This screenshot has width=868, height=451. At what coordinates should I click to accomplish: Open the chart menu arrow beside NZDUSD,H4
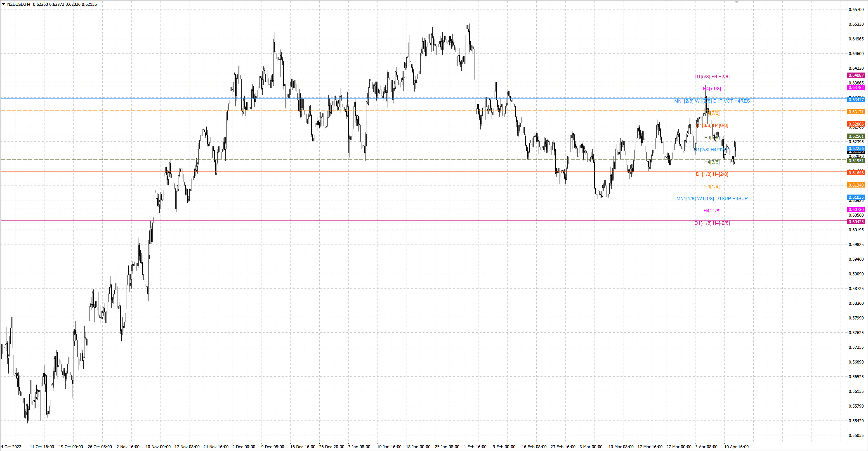3,4
